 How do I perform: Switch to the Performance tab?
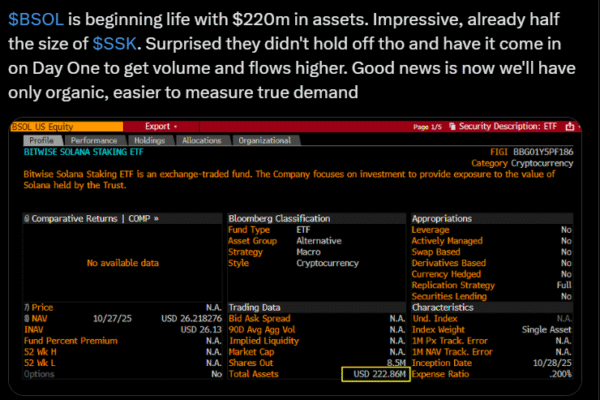[x=93, y=141]
